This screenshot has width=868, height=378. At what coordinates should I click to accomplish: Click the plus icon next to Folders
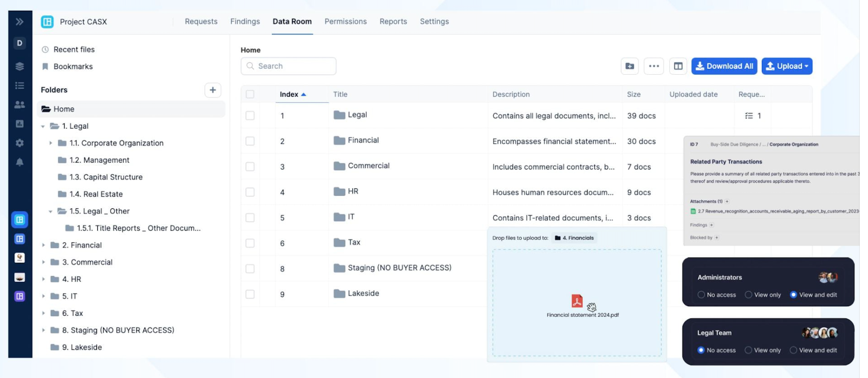pos(212,90)
